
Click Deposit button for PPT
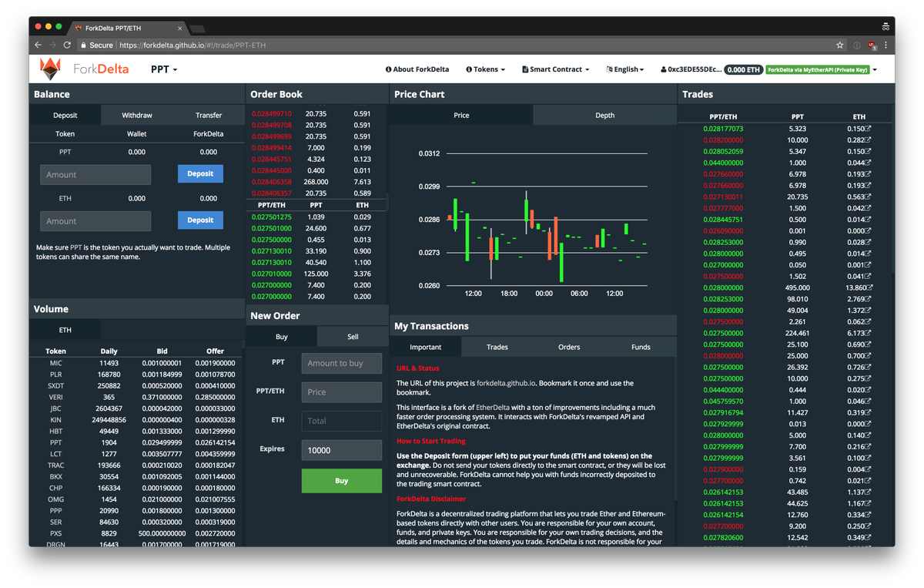pyautogui.click(x=200, y=173)
